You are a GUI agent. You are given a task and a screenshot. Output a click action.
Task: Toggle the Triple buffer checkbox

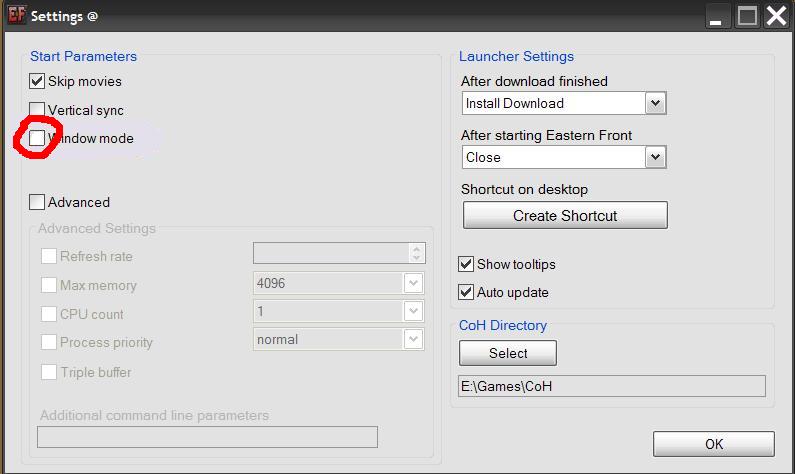49,372
